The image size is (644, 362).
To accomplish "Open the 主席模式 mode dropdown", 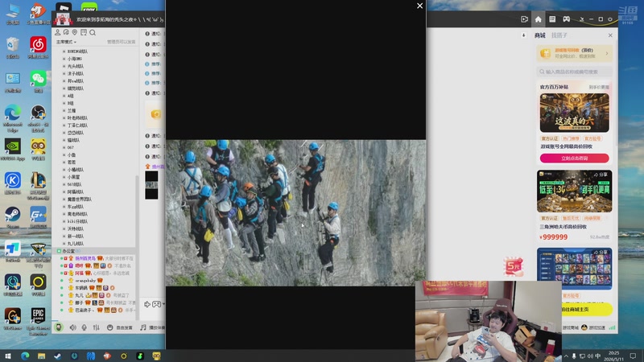I will [66, 42].
